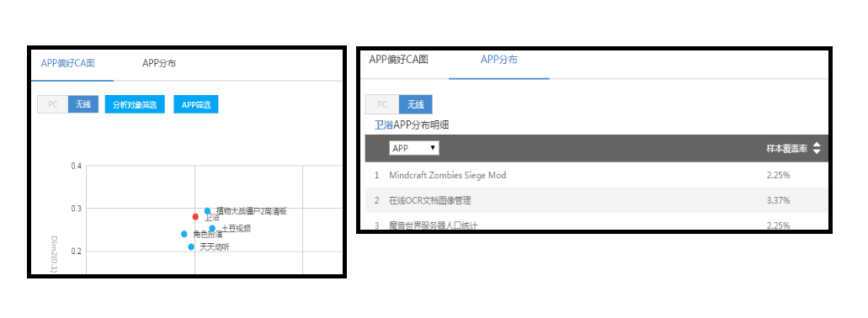Click APP筛选 button

click(196, 104)
